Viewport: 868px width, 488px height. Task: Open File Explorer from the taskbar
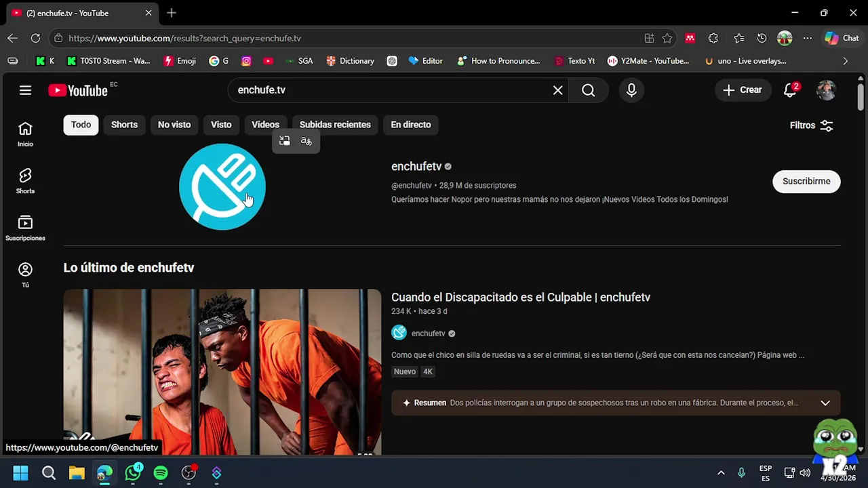coord(76,473)
